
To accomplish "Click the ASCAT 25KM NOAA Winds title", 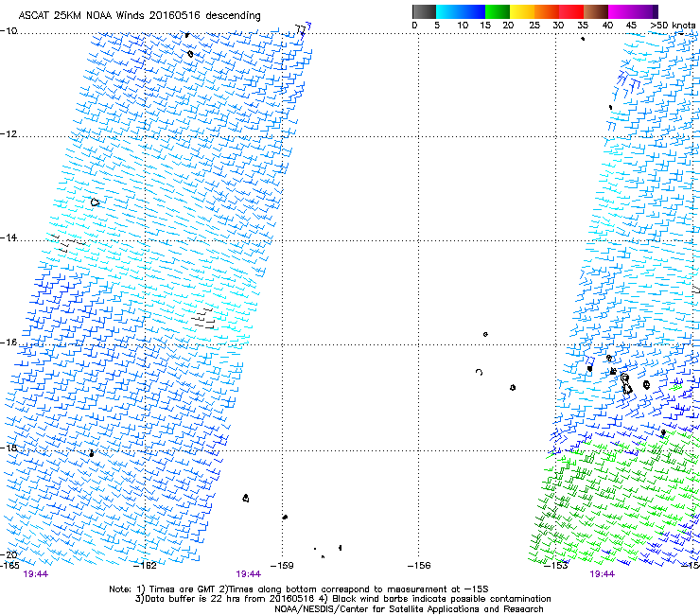I will [139, 15].
